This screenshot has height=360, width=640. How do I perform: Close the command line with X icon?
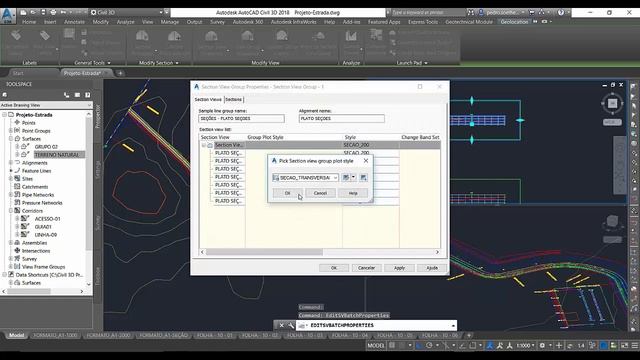pyautogui.click(x=281, y=325)
